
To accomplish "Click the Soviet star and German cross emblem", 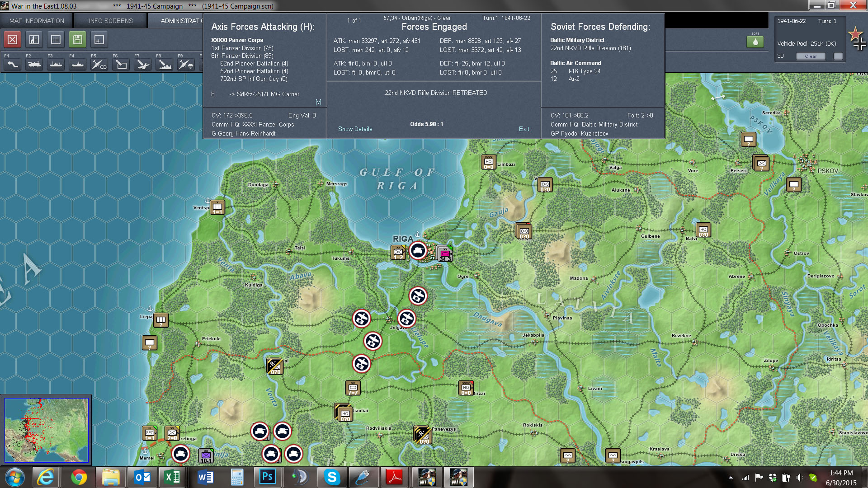I will 857,38.
